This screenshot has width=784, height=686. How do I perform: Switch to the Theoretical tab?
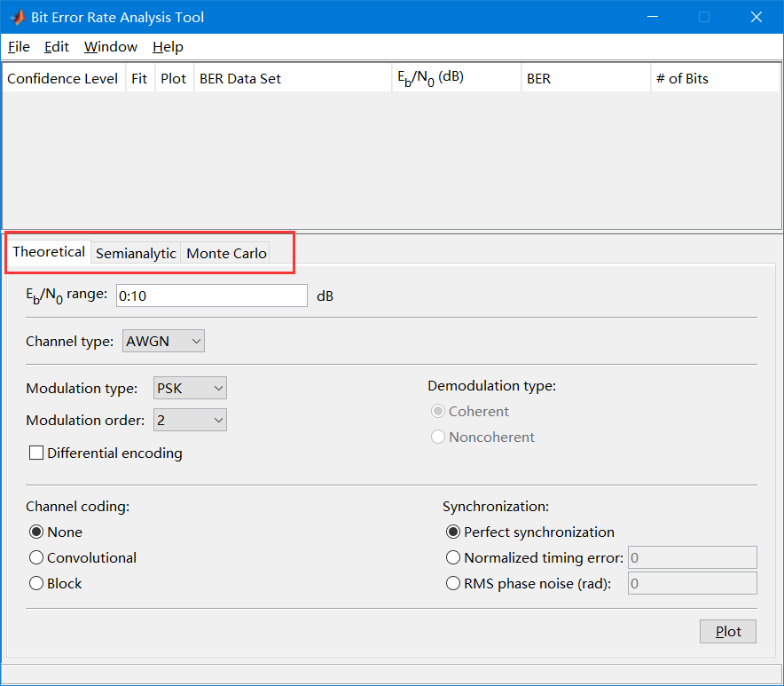tap(49, 252)
